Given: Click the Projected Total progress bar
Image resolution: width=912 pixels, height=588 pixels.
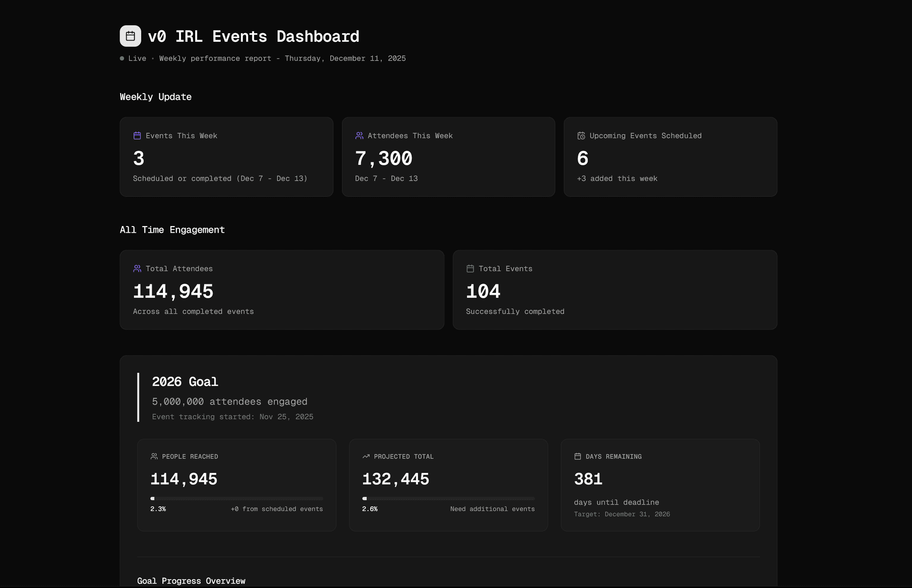Looking at the screenshot, I should (x=448, y=499).
